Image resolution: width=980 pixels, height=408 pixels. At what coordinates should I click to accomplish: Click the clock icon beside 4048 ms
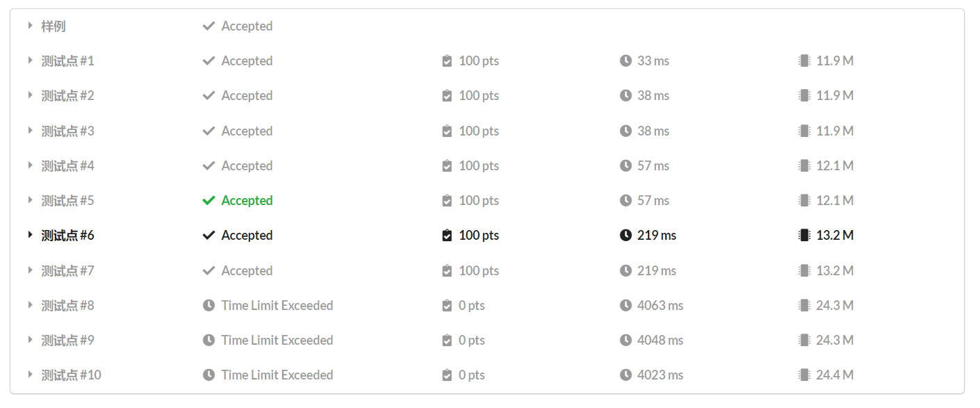pyautogui.click(x=626, y=341)
